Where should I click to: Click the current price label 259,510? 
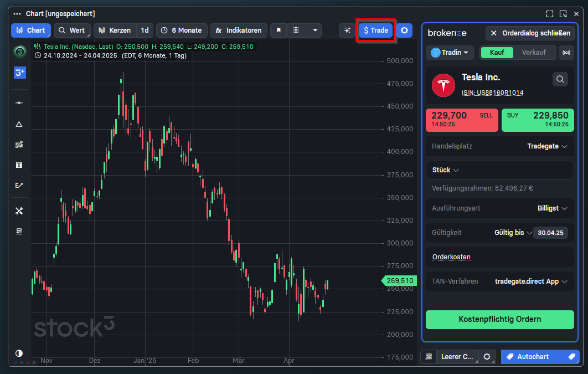point(399,280)
